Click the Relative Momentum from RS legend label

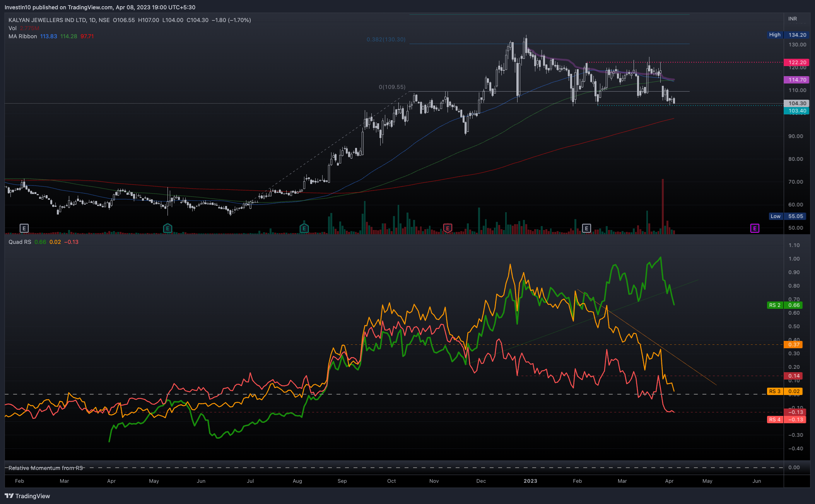click(46, 468)
